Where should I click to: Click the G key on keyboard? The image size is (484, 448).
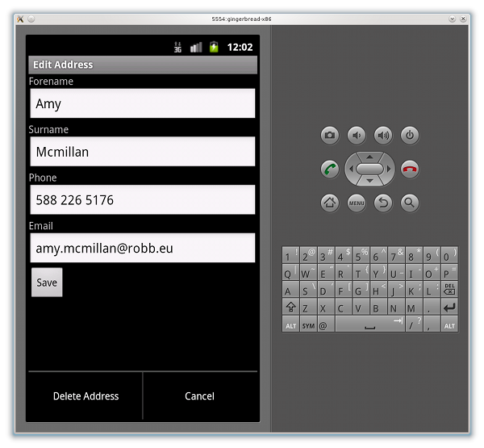(361, 290)
